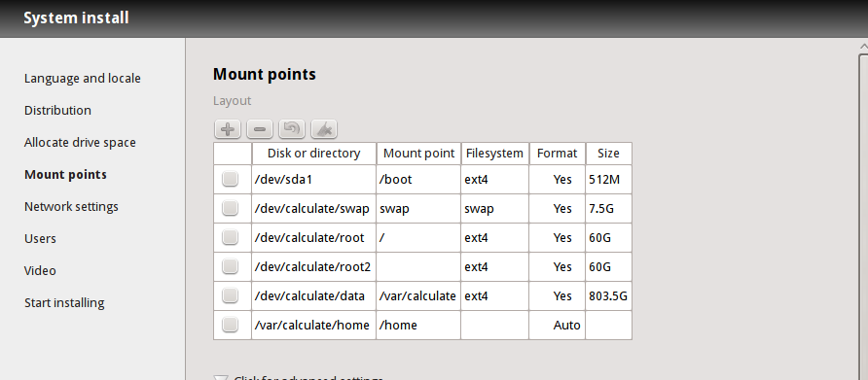Tick the /var/calculate/home row checkbox

click(x=230, y=325)
